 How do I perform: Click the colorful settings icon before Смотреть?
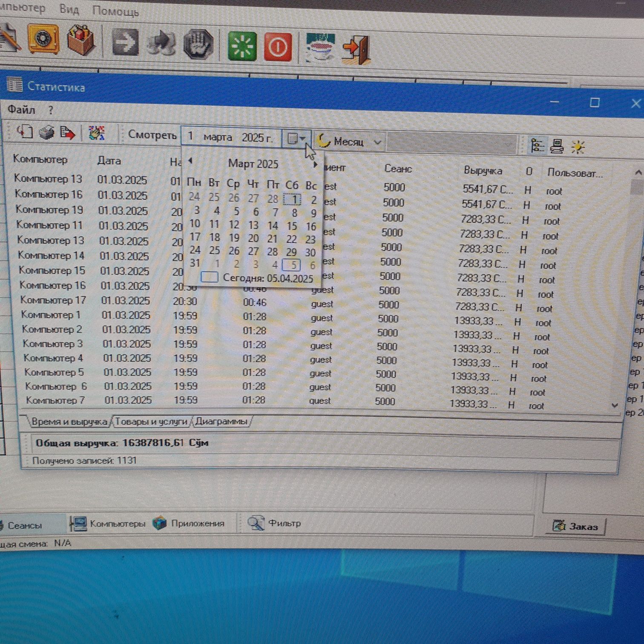click(x=97, y=133)
